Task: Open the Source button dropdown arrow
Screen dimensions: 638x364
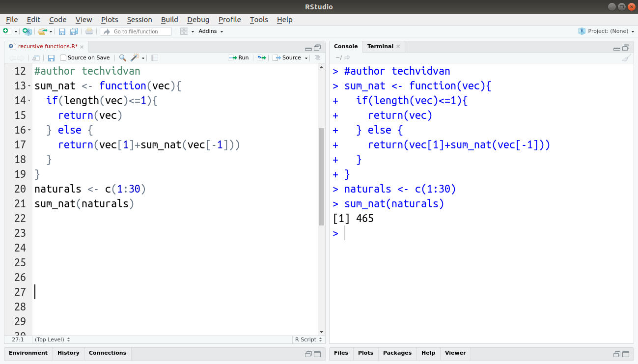Action: [x=305, y=57]
